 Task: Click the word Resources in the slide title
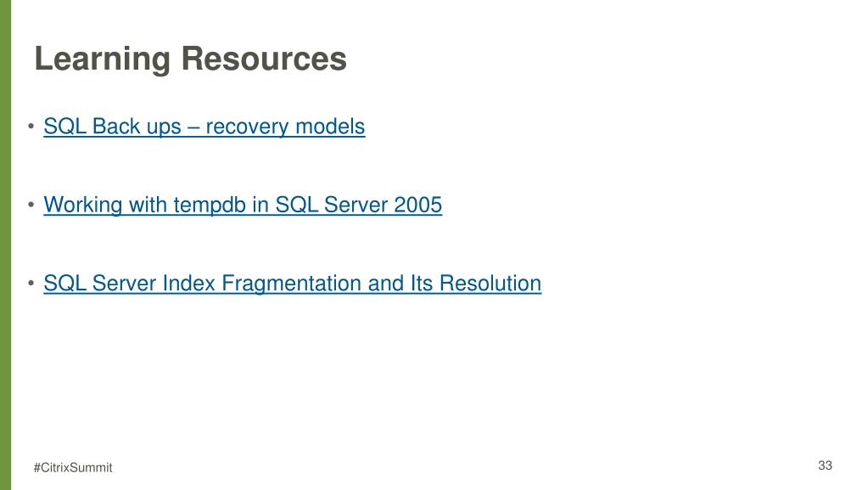point(264,59)
